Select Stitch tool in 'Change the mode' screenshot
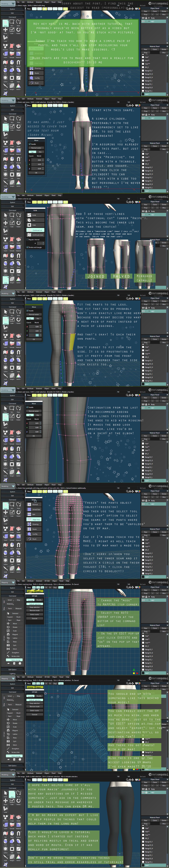The height and width of the screenshot is (868, 169). 14,649
